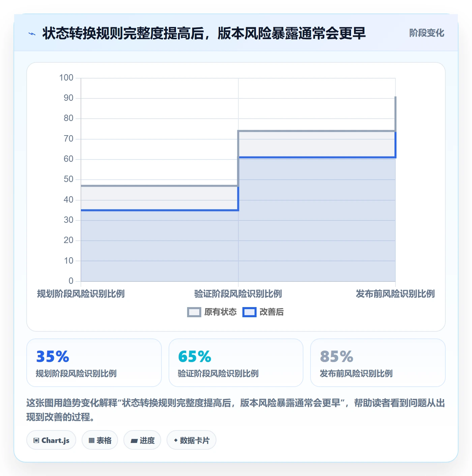The height and width of the screenshot is (476, 472).
Task: Click the 进度 tag chip
Action: coord(142,440)
